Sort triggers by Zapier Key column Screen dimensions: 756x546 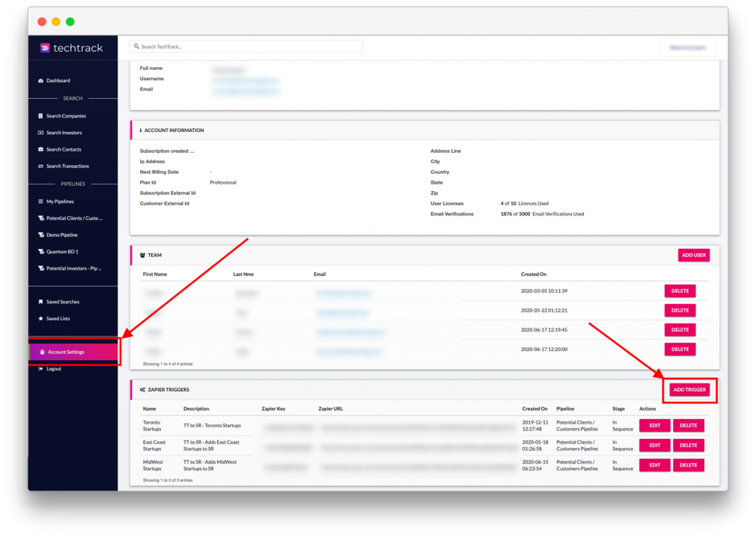pos(273,409)
